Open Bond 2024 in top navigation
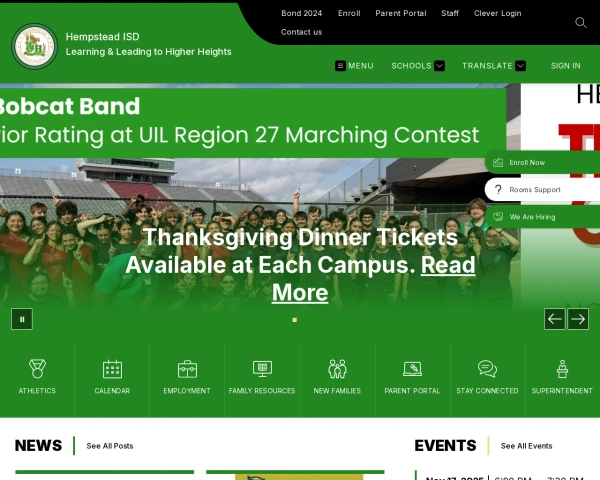600x480 pixels. pyautogui.click(x=302, y=13)
